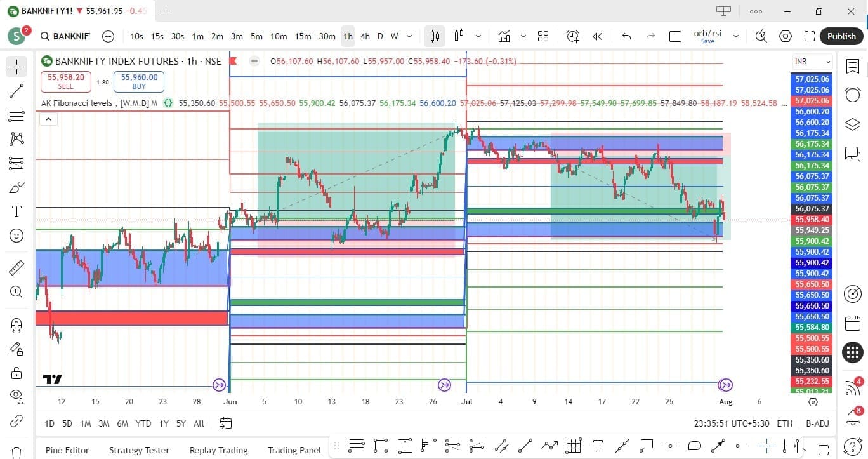Open indicator templates grid icon
This screenshot has height=459, width=868.
[543, 36]
